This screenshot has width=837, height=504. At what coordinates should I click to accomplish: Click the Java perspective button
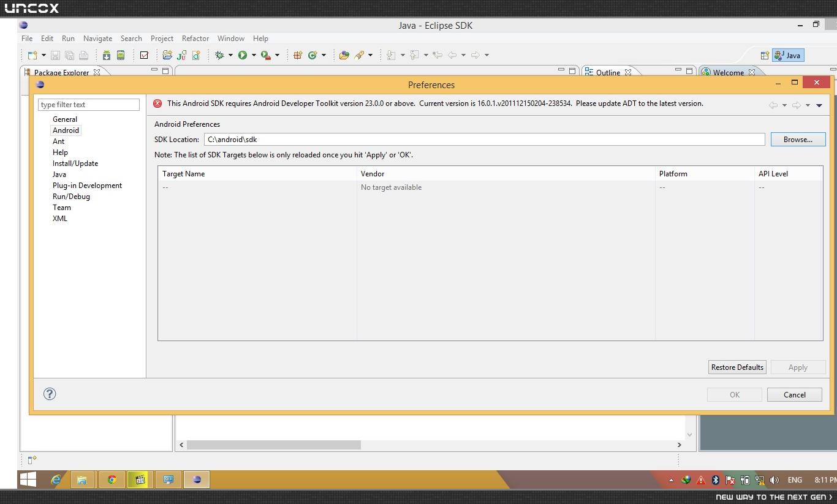point(788,55)
